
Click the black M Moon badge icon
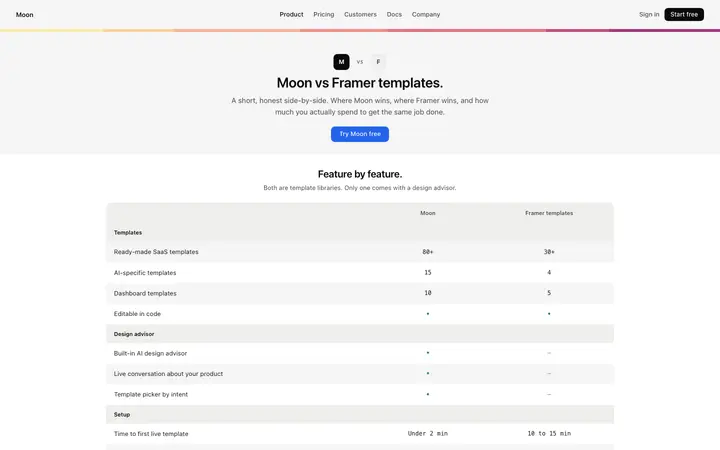pyautogui.click(x=341, y=62)
